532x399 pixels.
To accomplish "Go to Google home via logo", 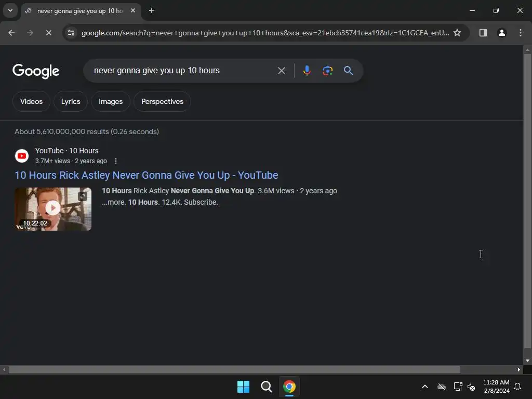I will coord(36,71).
